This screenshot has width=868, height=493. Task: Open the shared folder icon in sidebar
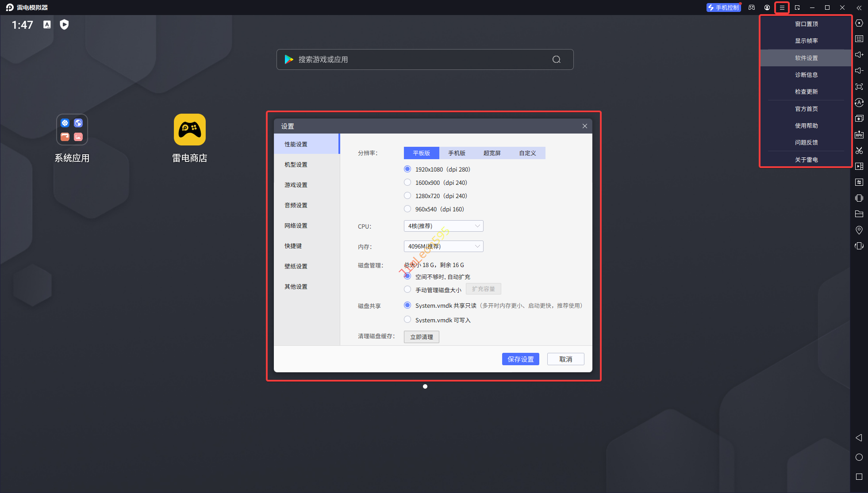pyautogui.click(x=859, y=214)
